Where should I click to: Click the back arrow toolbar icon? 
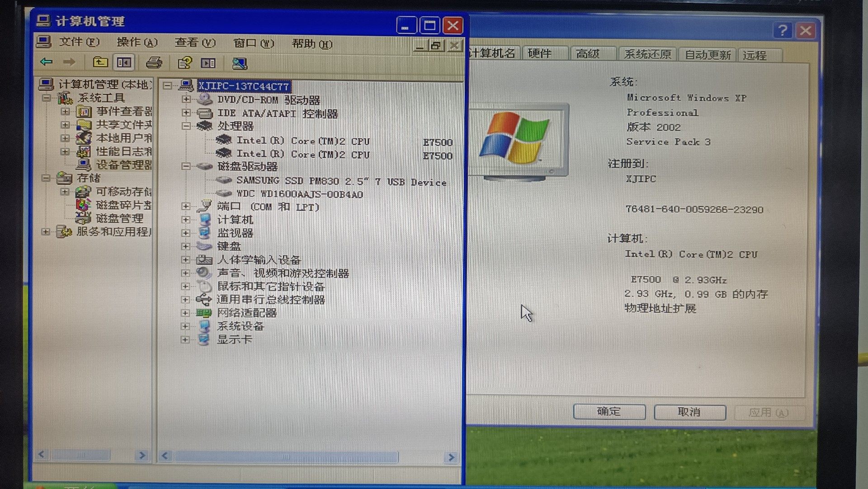47,62
